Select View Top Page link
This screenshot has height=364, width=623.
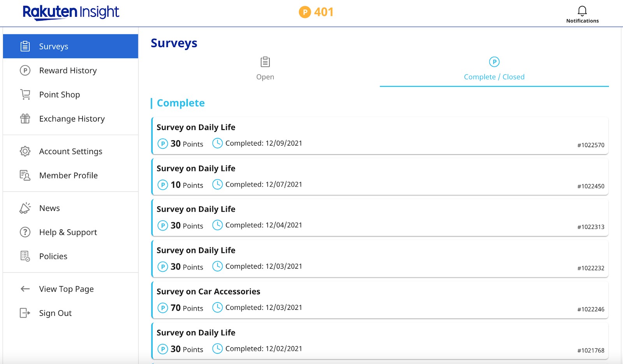point(70,289)
